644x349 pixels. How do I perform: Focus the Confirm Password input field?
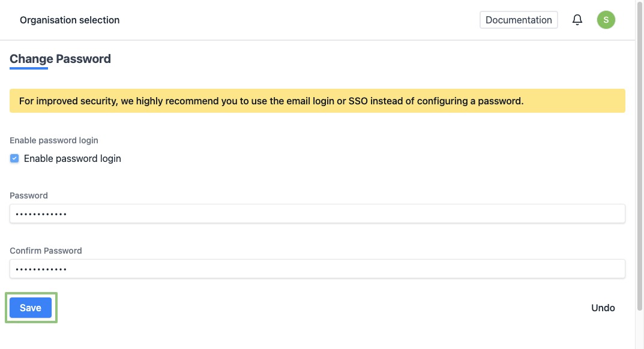(x=317, y=269)
